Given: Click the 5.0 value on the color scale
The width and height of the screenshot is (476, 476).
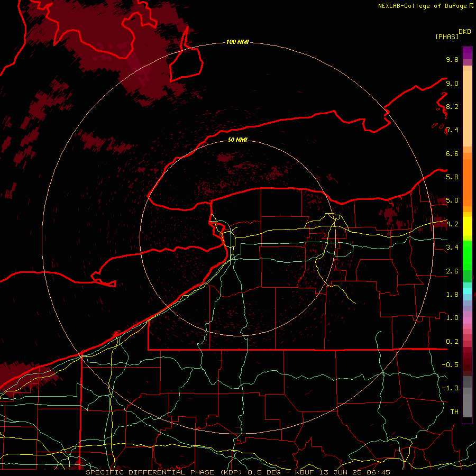Looking at the screenshot, I should 452,200.
